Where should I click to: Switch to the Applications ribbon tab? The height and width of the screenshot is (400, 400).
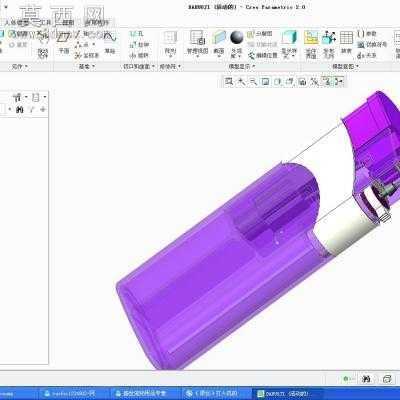(97, 23)
